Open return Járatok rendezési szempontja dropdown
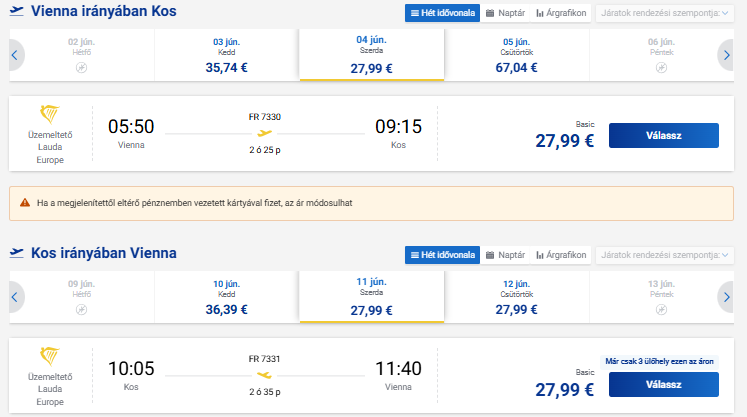Viewport: 747px width, 417px height. click(665, 255)
